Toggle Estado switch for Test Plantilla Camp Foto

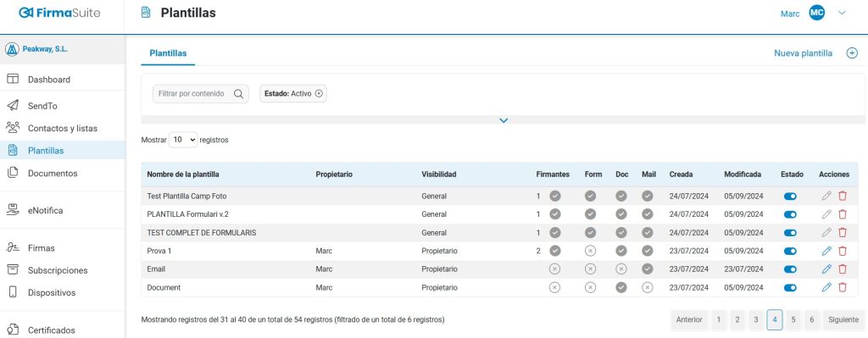pyautogui.click(x=791, y=196)
